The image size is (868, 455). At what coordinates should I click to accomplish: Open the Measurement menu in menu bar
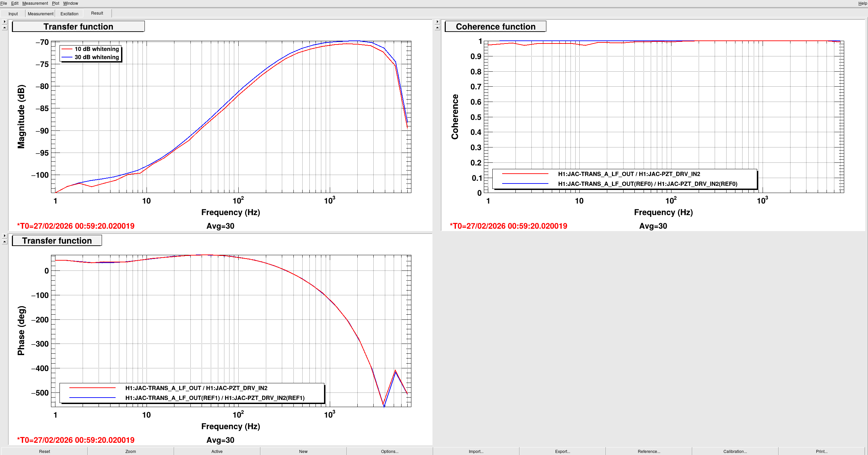35,3
